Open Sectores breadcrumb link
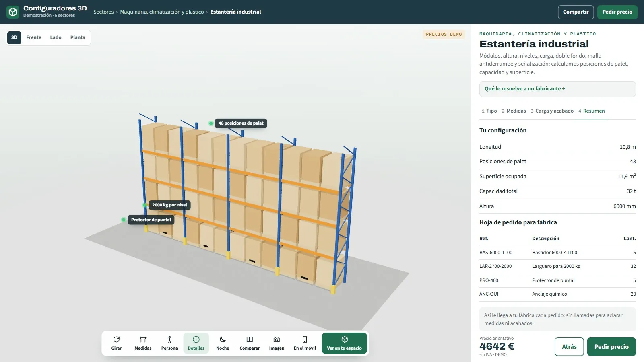644x362 pixels. coord(103,12)
